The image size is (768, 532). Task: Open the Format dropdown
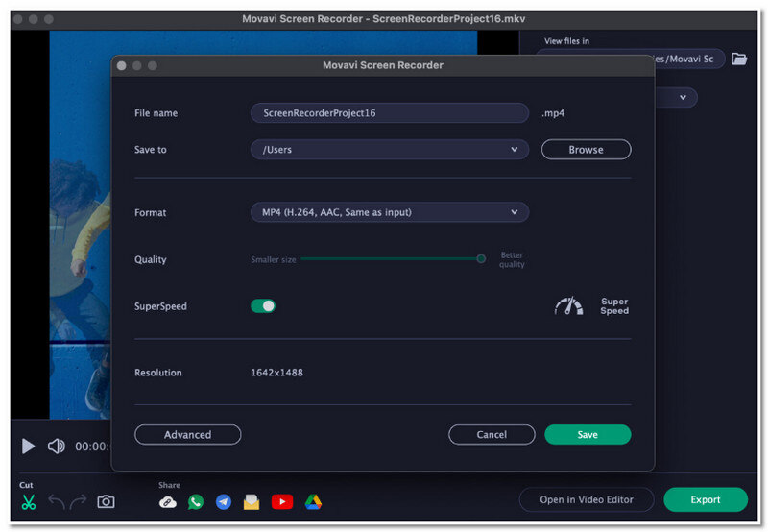point(389,212)
